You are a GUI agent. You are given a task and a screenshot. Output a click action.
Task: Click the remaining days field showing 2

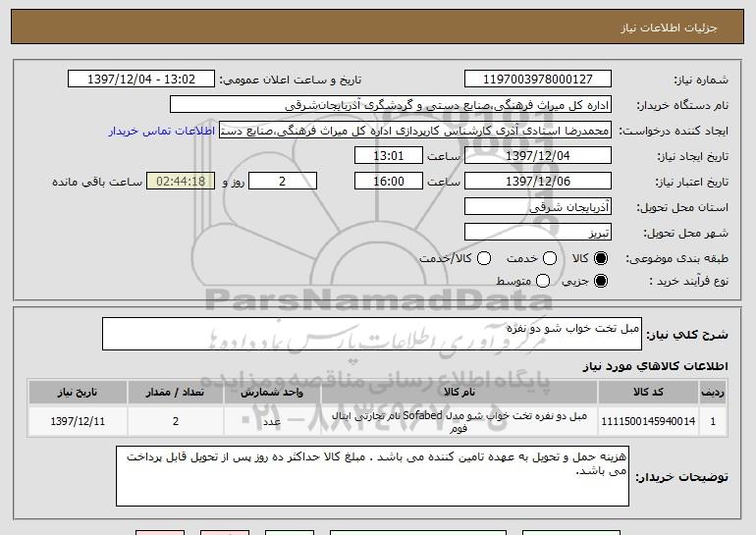coord(283,182)
